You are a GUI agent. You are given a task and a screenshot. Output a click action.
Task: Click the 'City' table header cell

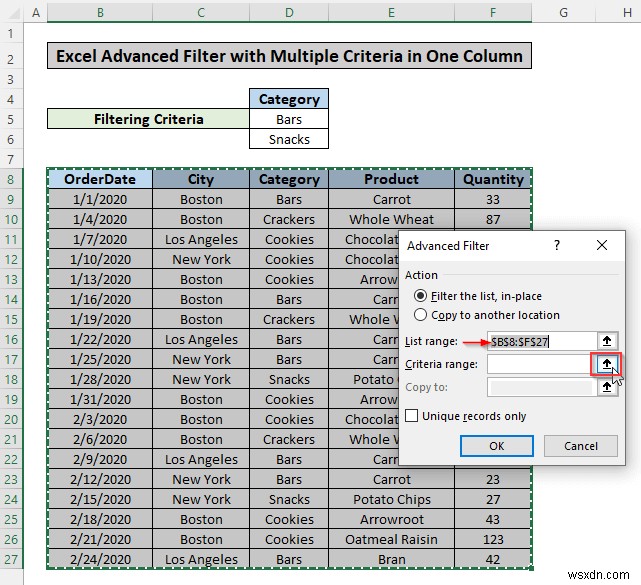[201, 179]
